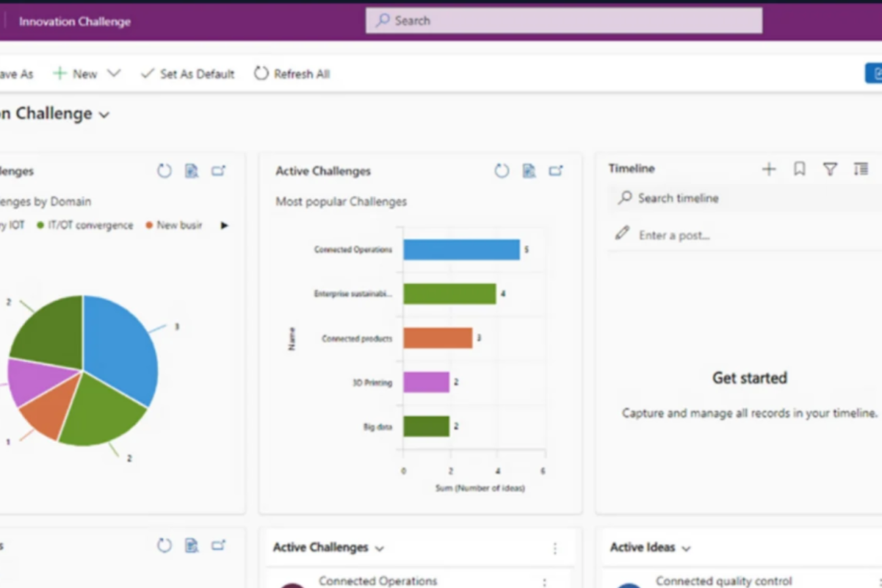882x588 pixels.
Task: Show next pie chart legend items
Action: tap(225, 225)
